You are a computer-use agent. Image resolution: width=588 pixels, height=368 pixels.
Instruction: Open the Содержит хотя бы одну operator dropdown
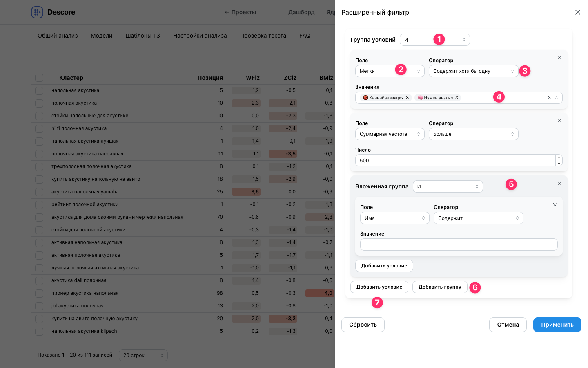474,71
